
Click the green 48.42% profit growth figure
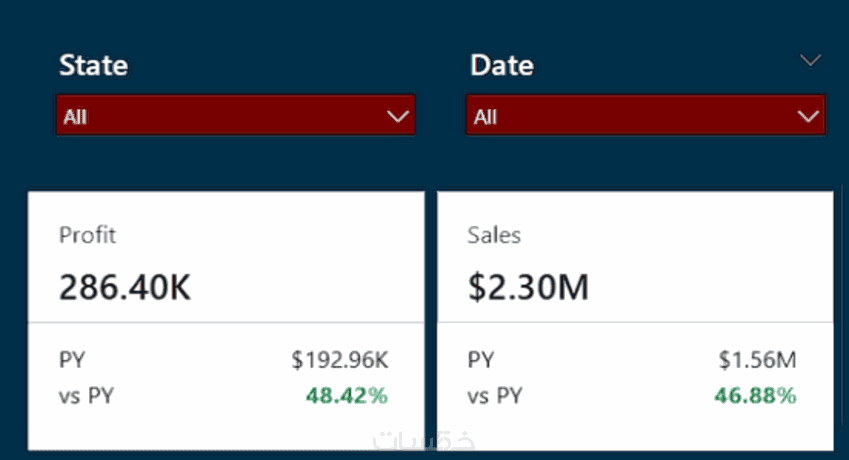tap(346, 395)
